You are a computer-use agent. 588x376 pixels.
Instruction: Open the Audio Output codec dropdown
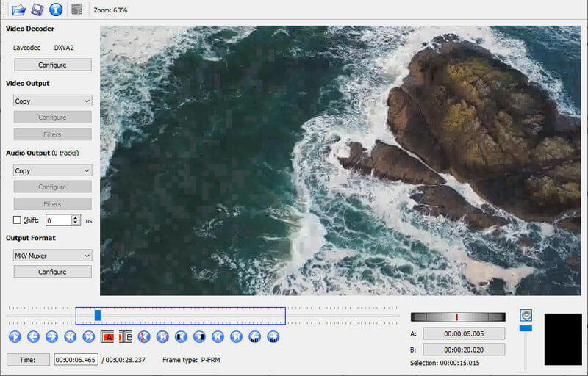(x=52, y=170)
